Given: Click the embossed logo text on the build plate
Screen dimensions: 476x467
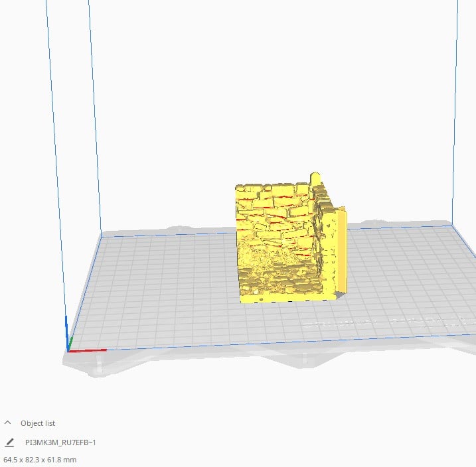Looking at the screenshot, I should click(x=388, y=323).
